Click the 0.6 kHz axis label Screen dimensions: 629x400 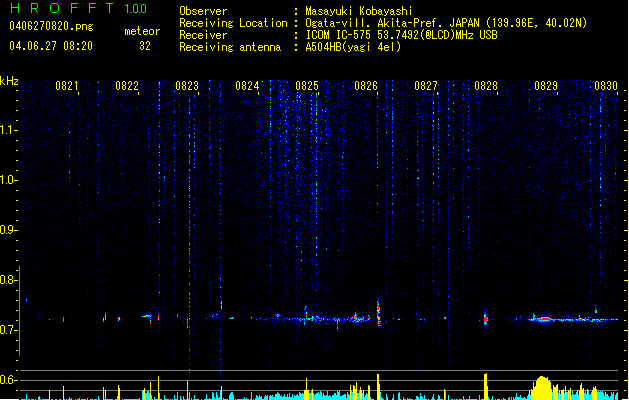click(x=8, y=380)
